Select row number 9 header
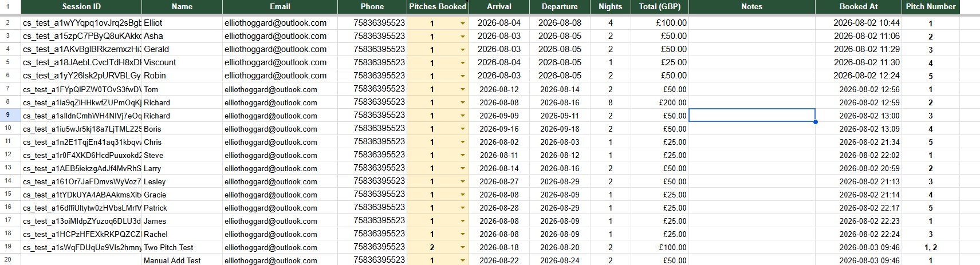980x265 pixels. coord(8,115)
